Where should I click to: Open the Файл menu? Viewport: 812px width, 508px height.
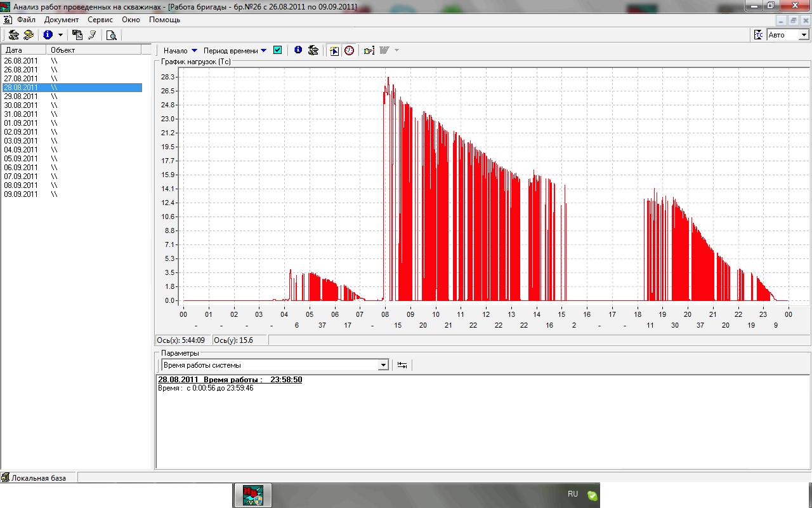pyautogui.click(x=27, y=20)
